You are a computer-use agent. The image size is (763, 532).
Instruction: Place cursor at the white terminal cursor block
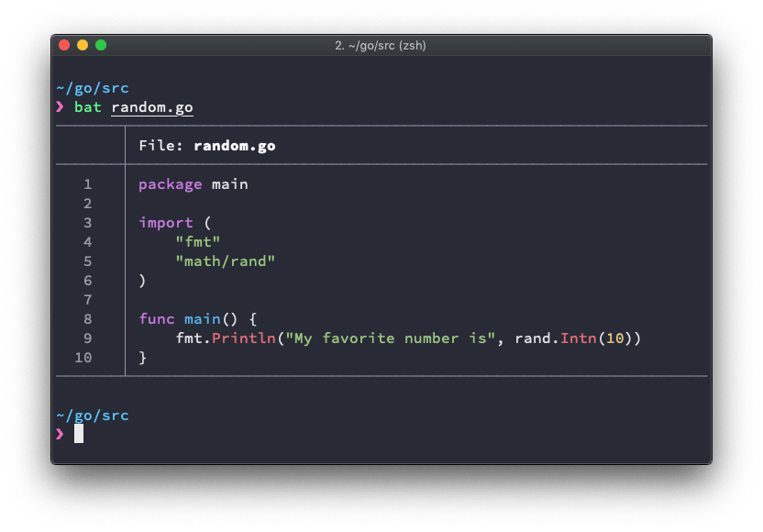[79, 434]
